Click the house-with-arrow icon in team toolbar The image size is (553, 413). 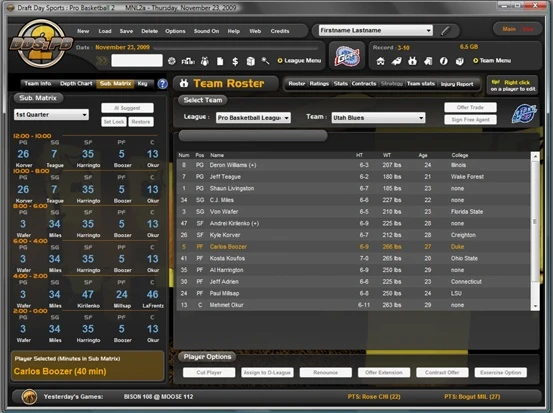click(428, 61)
